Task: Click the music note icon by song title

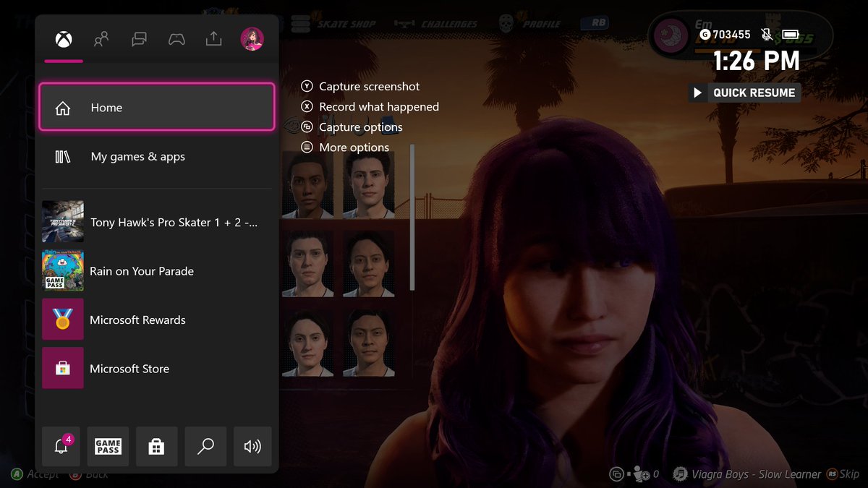Action: click(x=680, y=474)
